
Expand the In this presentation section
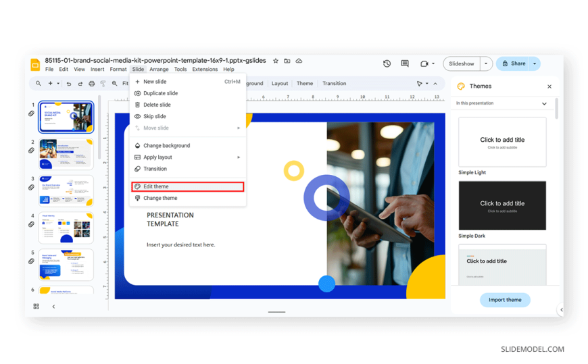click(x=544, y=103)
